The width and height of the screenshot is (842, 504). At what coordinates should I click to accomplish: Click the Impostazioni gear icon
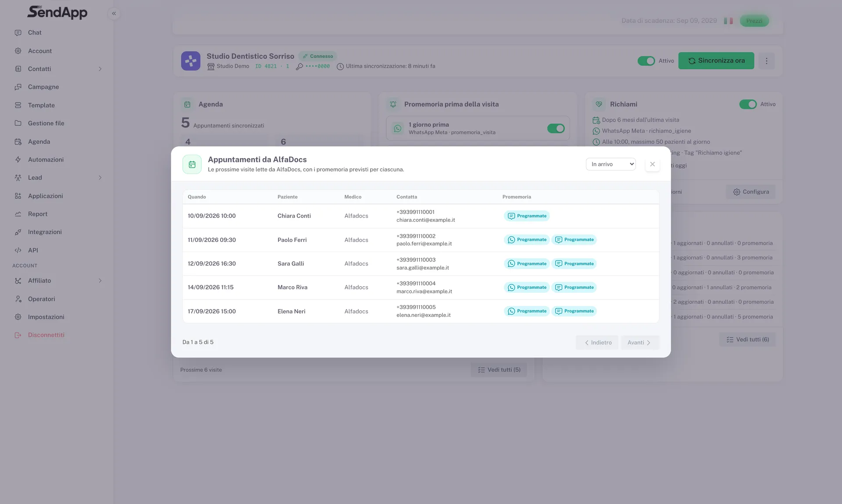(x=18, y=317)
